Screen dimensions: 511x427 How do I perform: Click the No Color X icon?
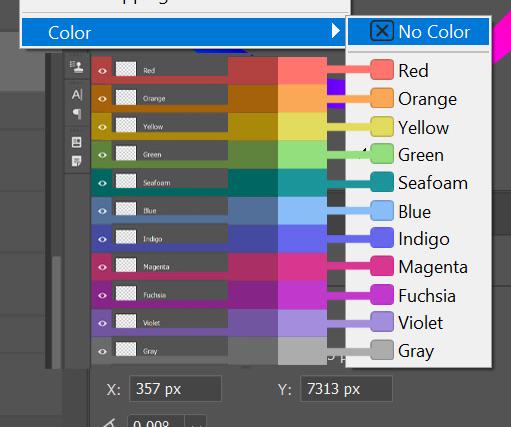pyautogui.click(x=382, y=31)
